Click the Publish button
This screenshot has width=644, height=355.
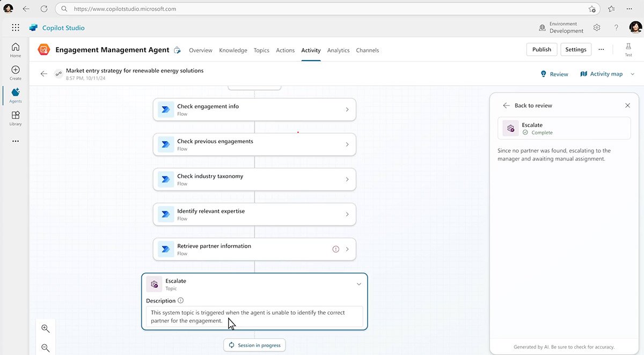[541, 49]
